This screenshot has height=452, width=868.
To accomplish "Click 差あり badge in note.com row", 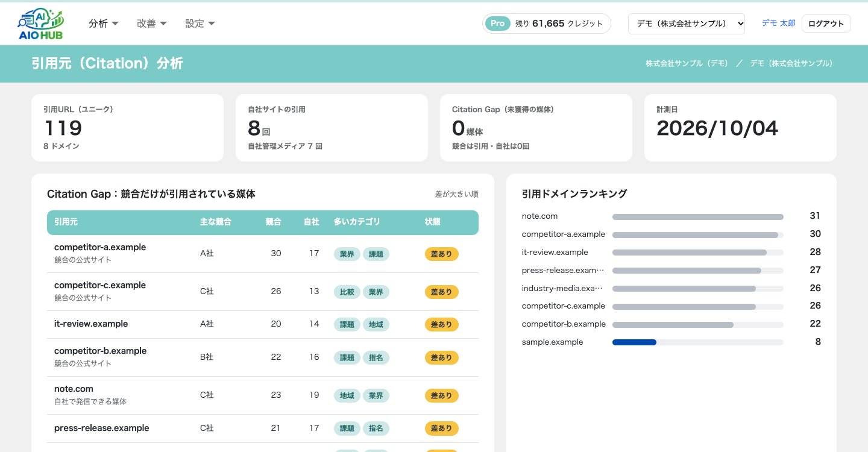I will coord(442,395).
